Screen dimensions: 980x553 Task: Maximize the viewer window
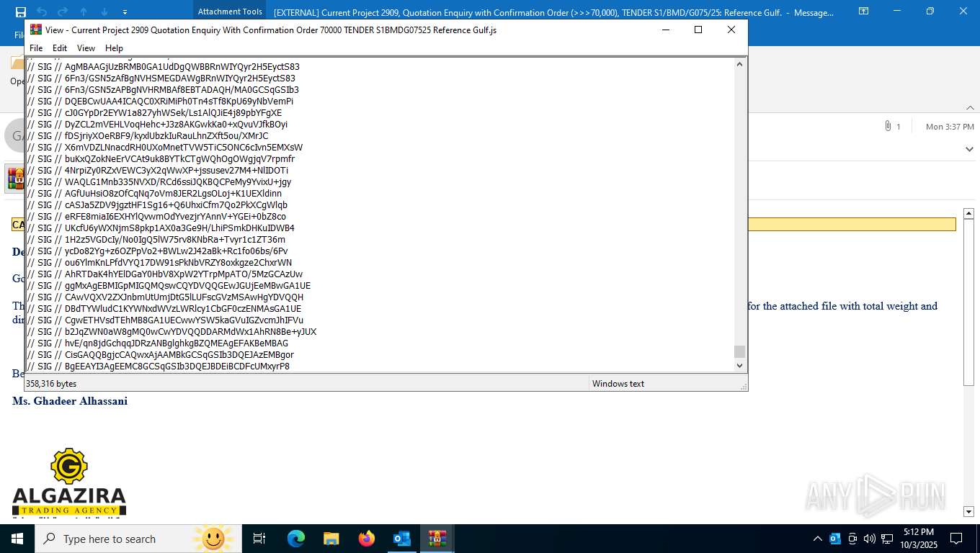click(x=698, y=30)
